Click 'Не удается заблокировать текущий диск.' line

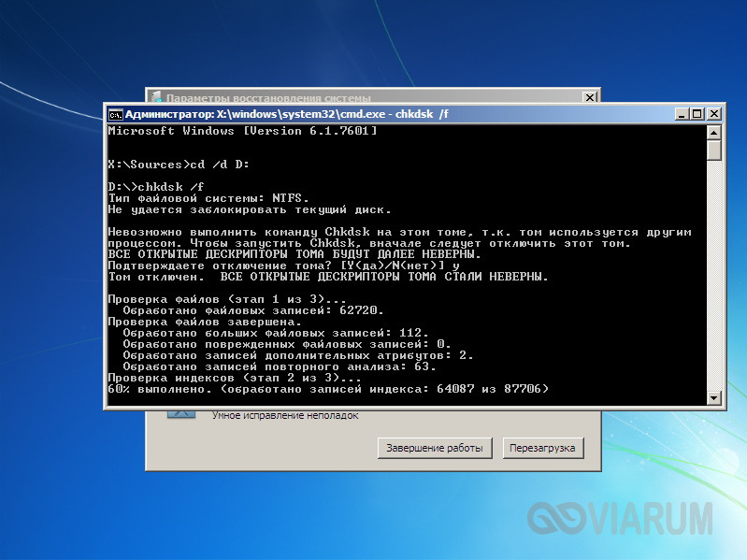(x=250, y=209)
